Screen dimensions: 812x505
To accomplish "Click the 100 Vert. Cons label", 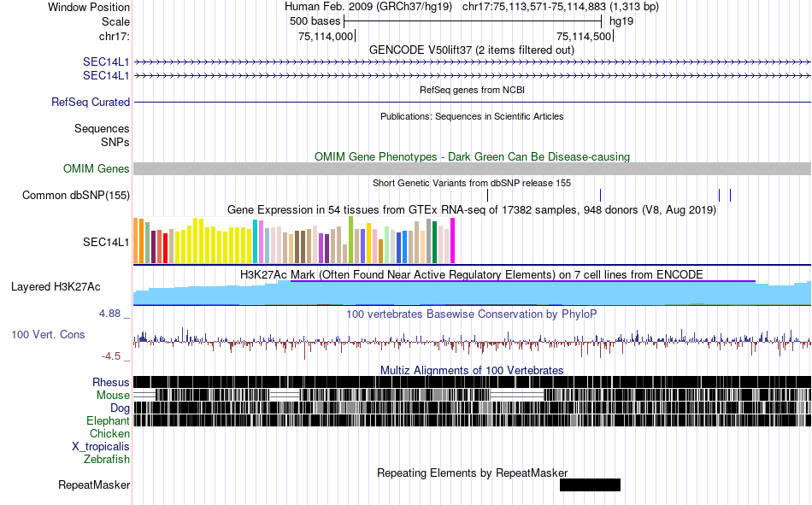I will 48,335.
